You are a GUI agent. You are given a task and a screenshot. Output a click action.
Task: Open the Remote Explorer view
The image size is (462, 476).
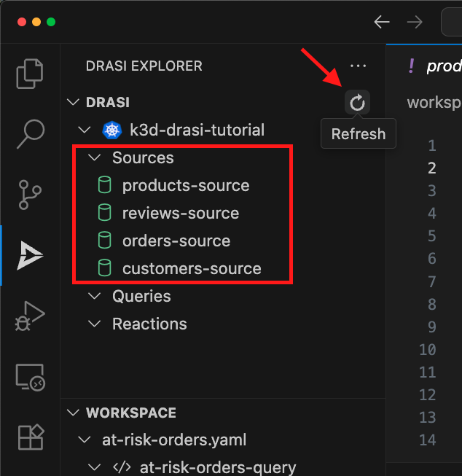pyautogui.click(x=30, y=378)
